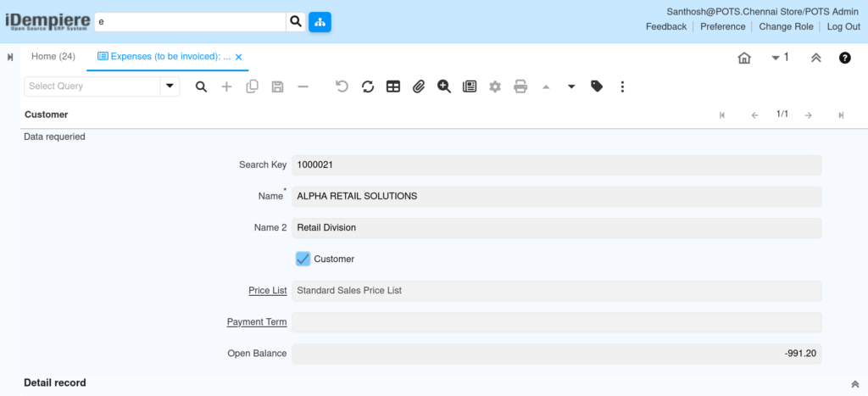Image resolution: width=868 pixels, height=396 pixels.
Task: Click the Payment Term label link
Action: (x=257, y=321)
